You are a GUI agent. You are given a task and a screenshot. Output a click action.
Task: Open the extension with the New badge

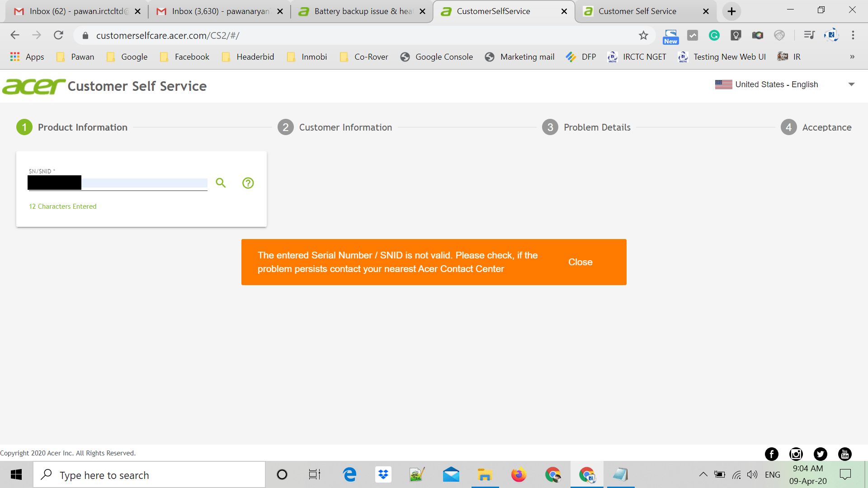click(x=671, y=36)
